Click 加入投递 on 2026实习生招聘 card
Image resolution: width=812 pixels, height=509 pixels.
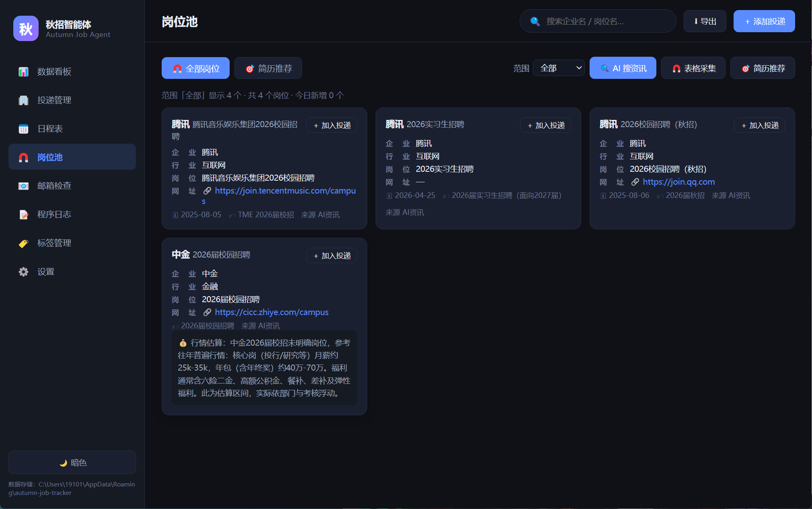click(545, 126)
